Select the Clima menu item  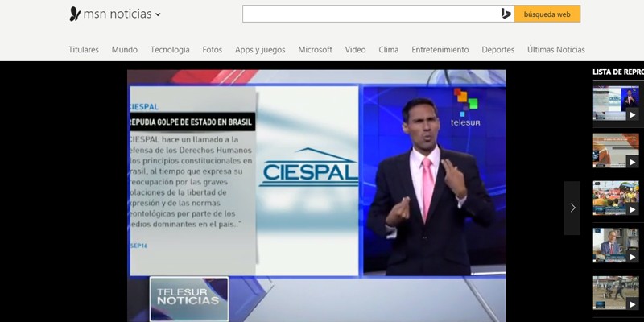coord(389,49)
